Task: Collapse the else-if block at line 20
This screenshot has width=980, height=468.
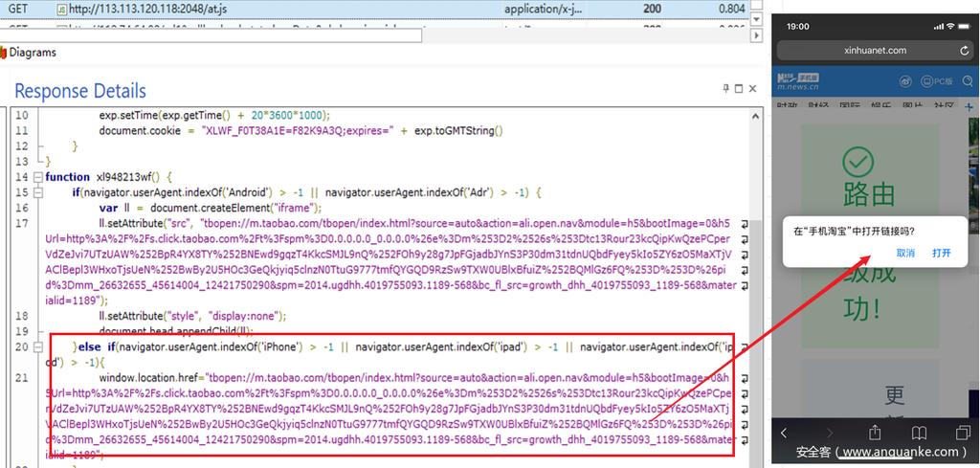Action: [x=38, y=346]
